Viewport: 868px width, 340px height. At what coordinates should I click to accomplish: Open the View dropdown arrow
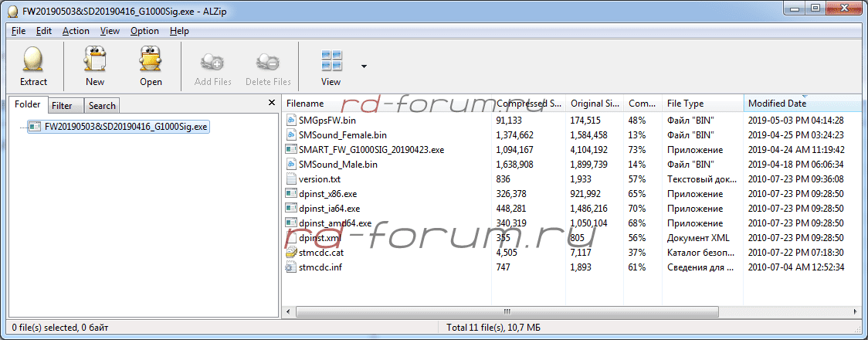tap(364, 66)
